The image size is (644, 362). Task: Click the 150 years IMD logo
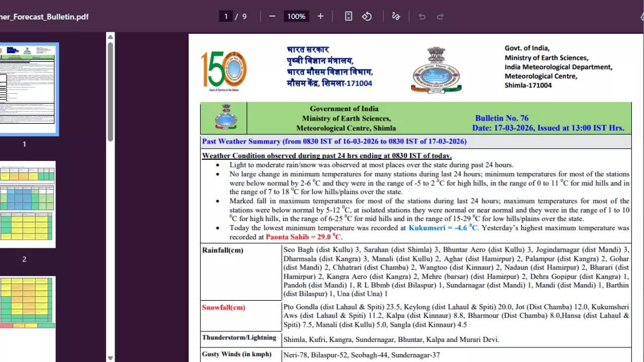coord(224,70)
